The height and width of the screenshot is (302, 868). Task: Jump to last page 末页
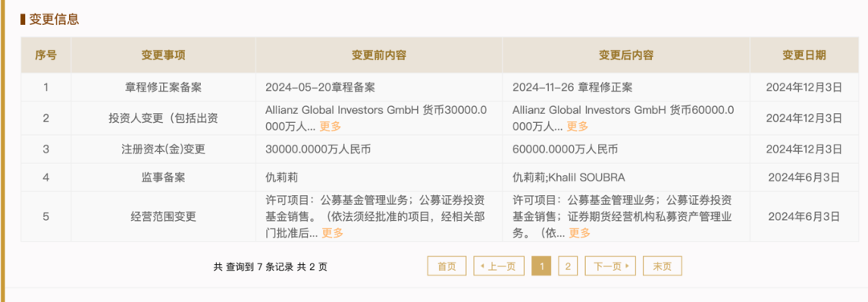tap(662, 266)
